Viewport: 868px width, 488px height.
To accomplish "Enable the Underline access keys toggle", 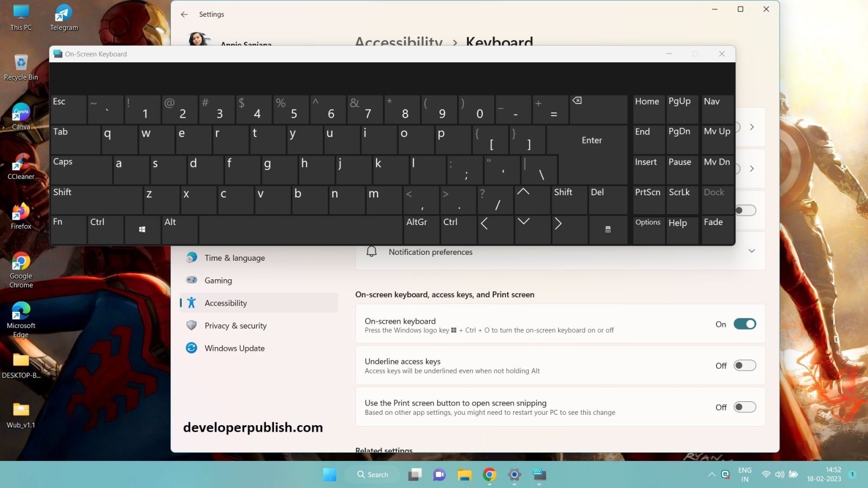I will pyautogui.click(x=745, y=365).
